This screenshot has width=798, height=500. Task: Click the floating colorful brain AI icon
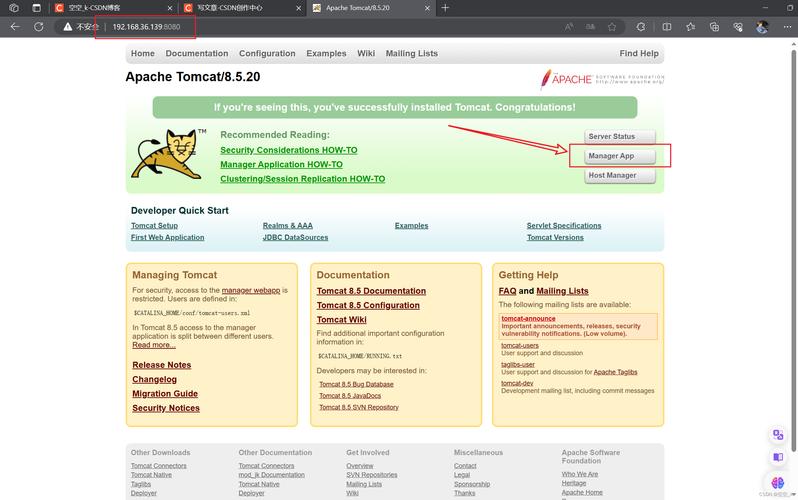coord(778,482)
